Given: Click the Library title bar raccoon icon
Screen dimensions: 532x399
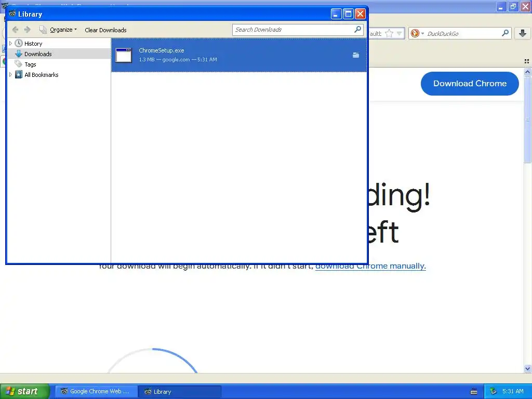Looking at the screenshot, I should point(12,14).
